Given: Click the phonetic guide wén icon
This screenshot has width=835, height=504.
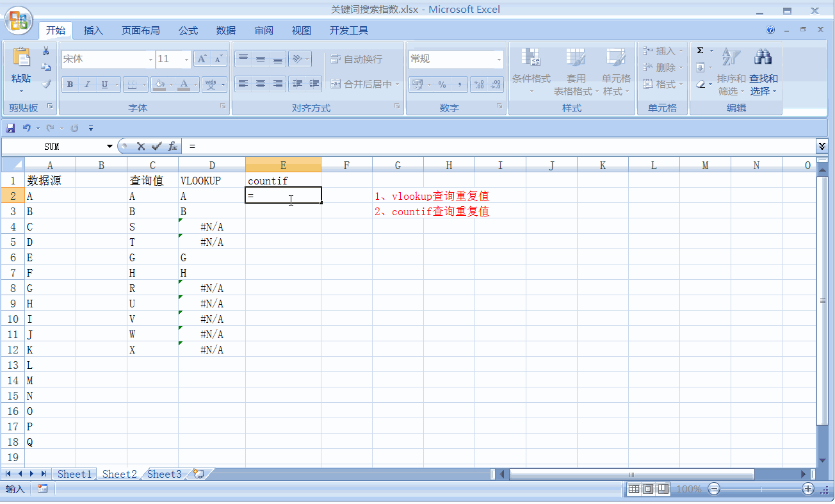Looking at the screenshot, I should (x=211, y=85).
